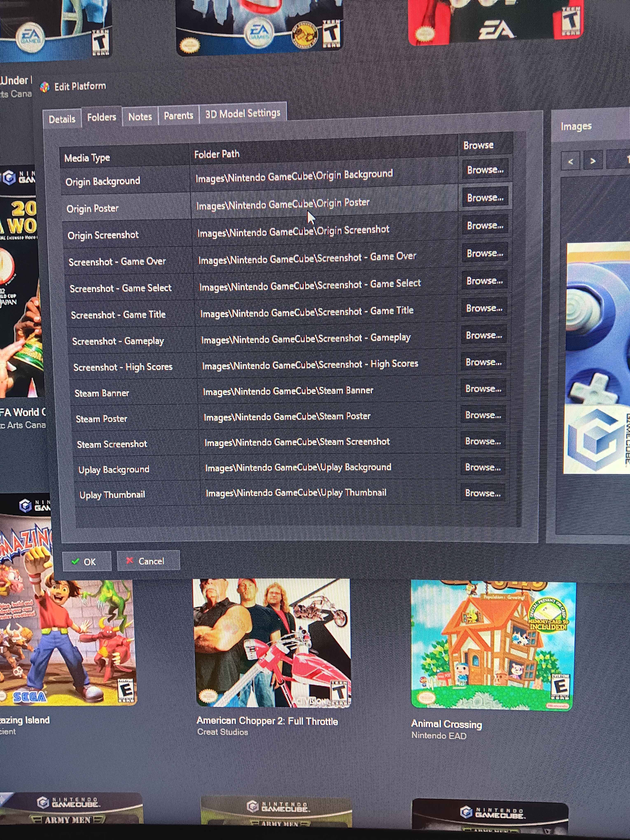Browse folder for Screenshot - Game Title
The height and width of the screenshot is (840, 630).
(x=484, y=308)
